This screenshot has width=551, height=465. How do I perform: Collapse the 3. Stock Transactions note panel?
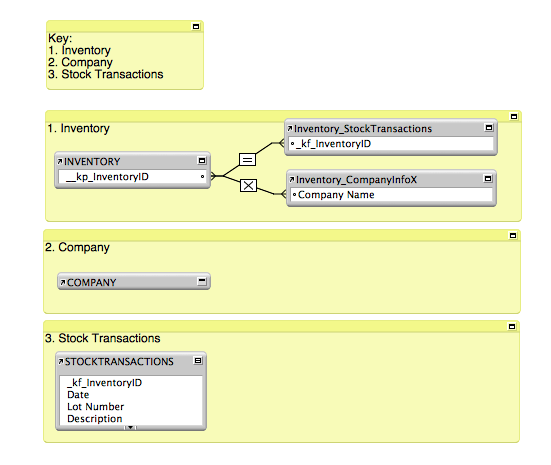coord(512,327)
